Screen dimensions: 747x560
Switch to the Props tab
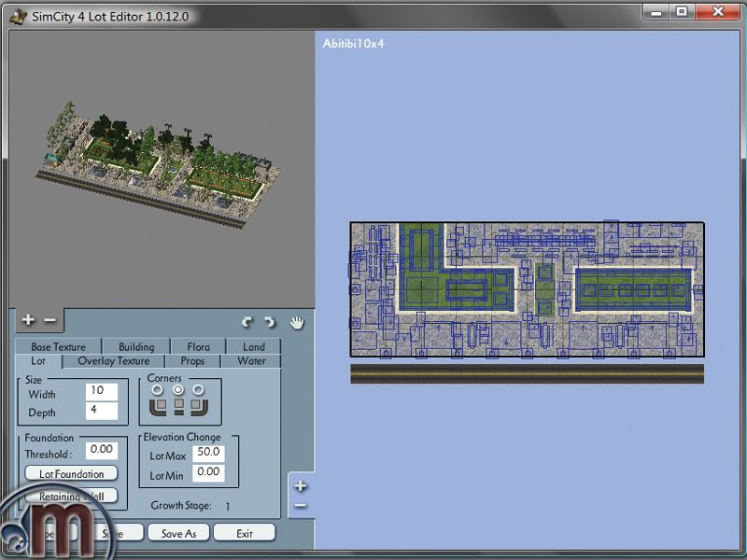coord(192,361)
